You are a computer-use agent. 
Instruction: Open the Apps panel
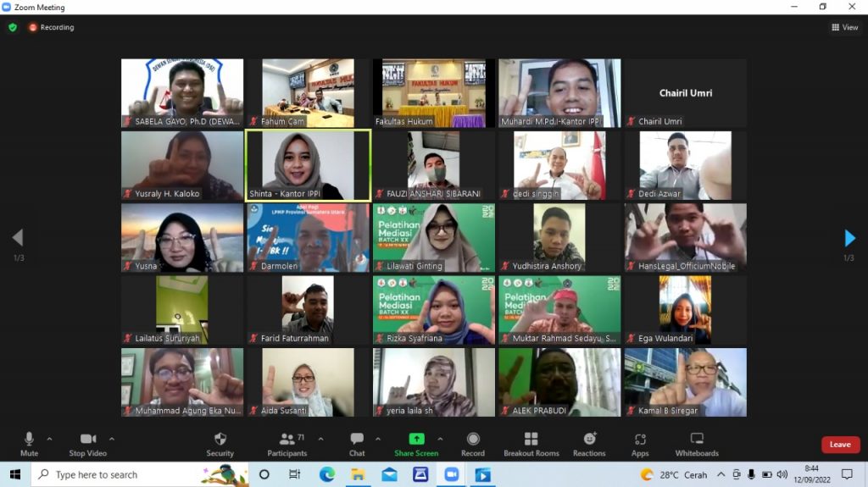(640, 444)
